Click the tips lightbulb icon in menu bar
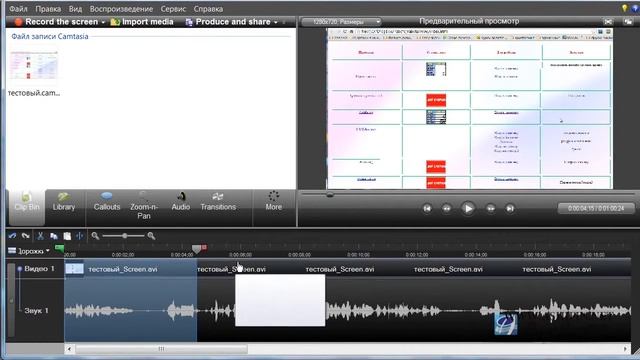 click(624, 8)
